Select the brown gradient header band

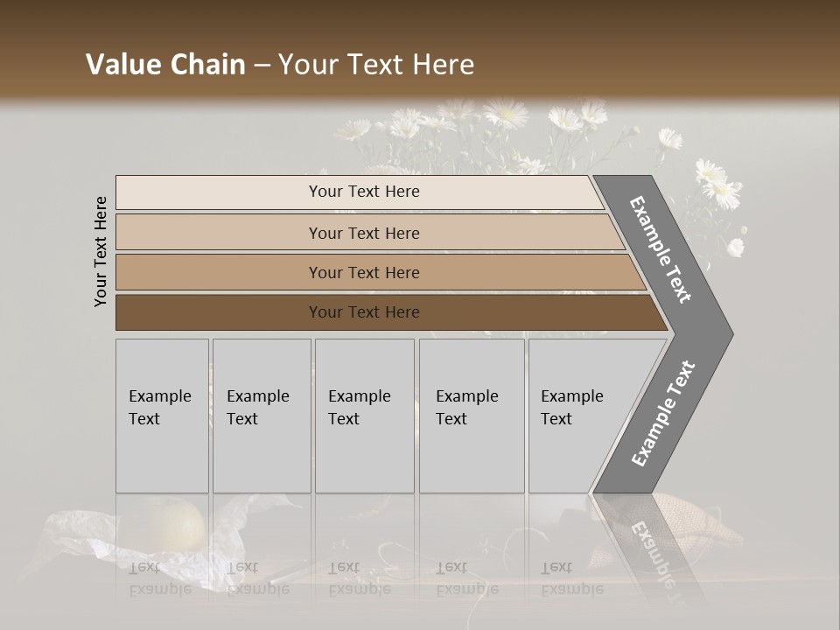[x=420, y=51]
